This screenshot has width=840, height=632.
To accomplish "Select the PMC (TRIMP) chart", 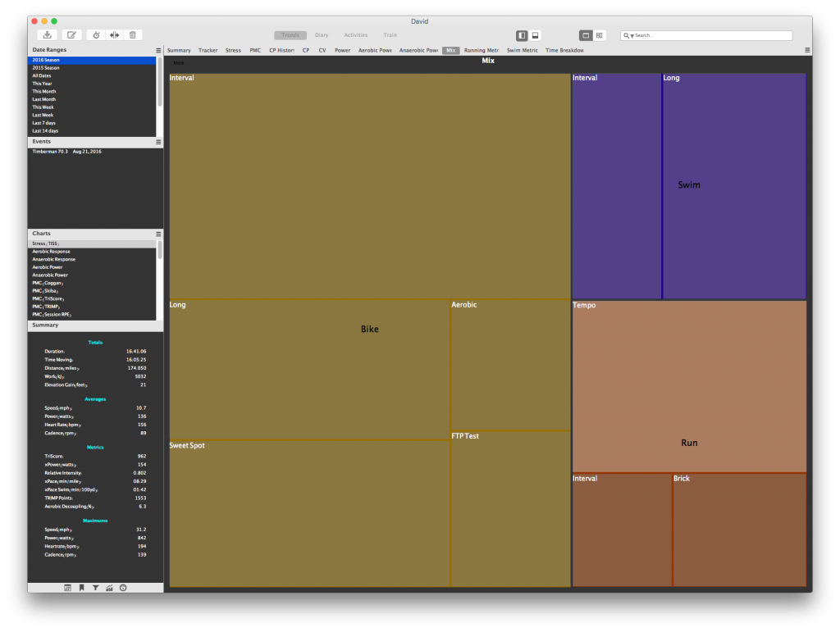I will (x=92, y=307).
